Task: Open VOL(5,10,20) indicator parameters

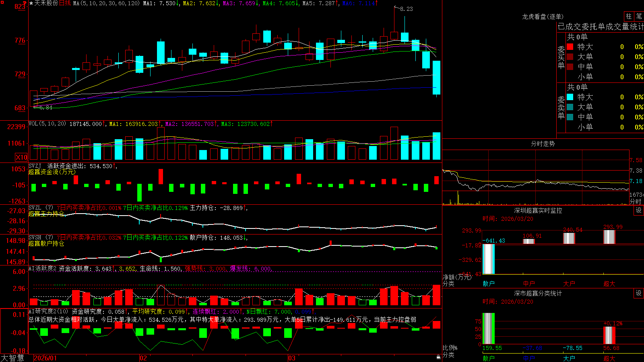Action: click(x=47, y=124)
